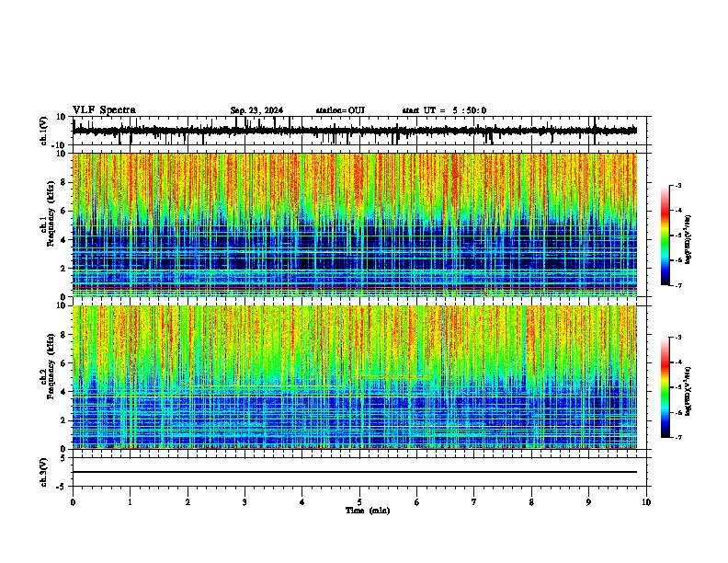The height and width of the screenshot is (563, 728).
Task: Click the log(PSD) label beside ch.2 color bar
Action: [x=688, y=391]
